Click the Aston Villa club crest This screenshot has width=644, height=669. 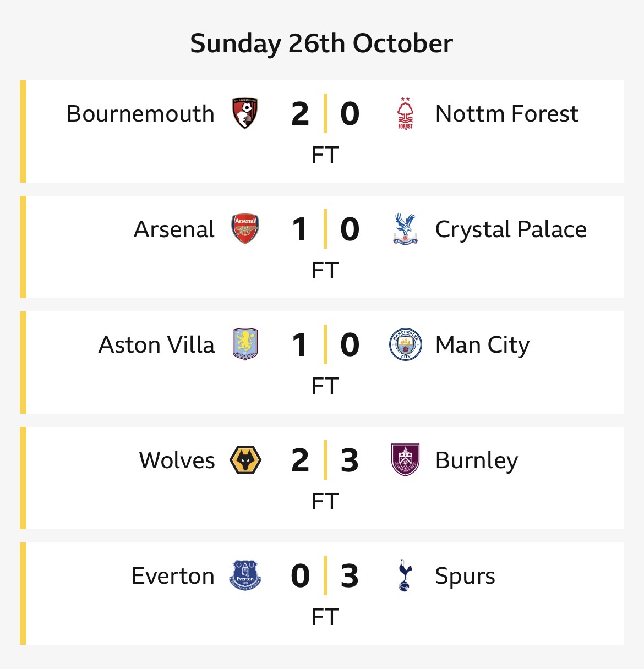pyautogui.click(x=245, y=344)
